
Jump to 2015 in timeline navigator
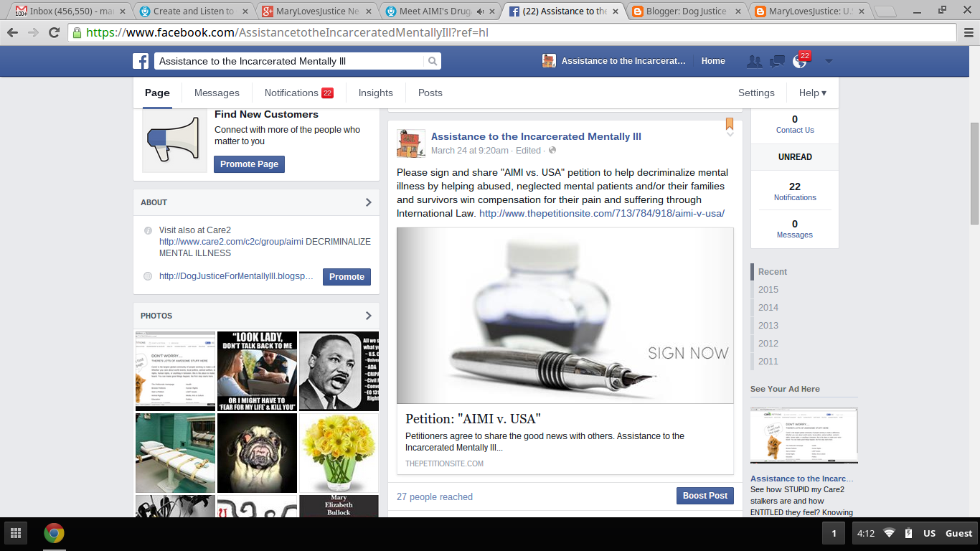768,290
